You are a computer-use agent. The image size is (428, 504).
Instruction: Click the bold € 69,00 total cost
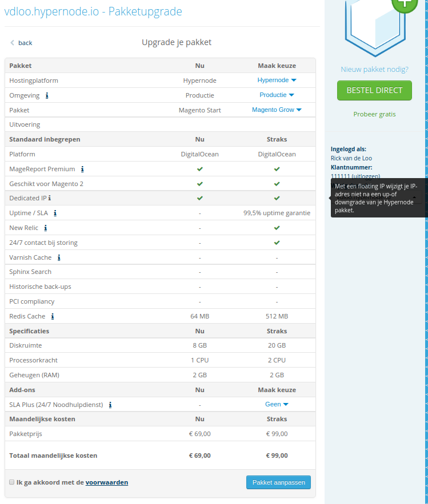pos(200,455)
